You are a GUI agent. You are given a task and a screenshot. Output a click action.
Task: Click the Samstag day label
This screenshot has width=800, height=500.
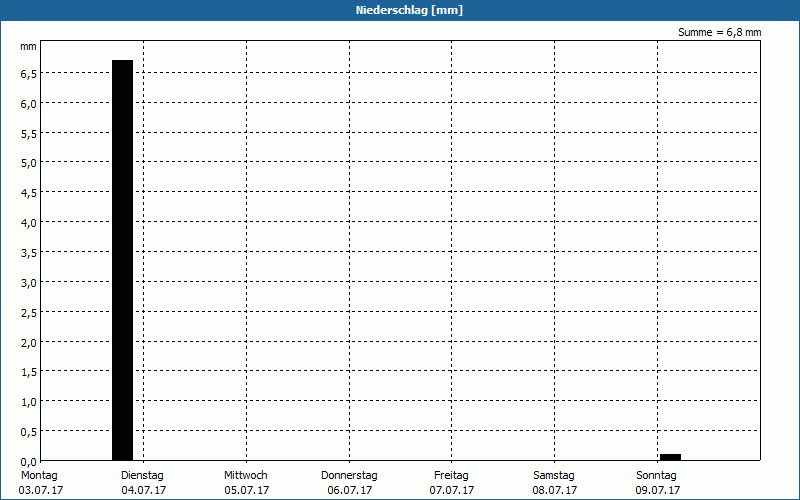pyautogui.click(x=554, y=476)
